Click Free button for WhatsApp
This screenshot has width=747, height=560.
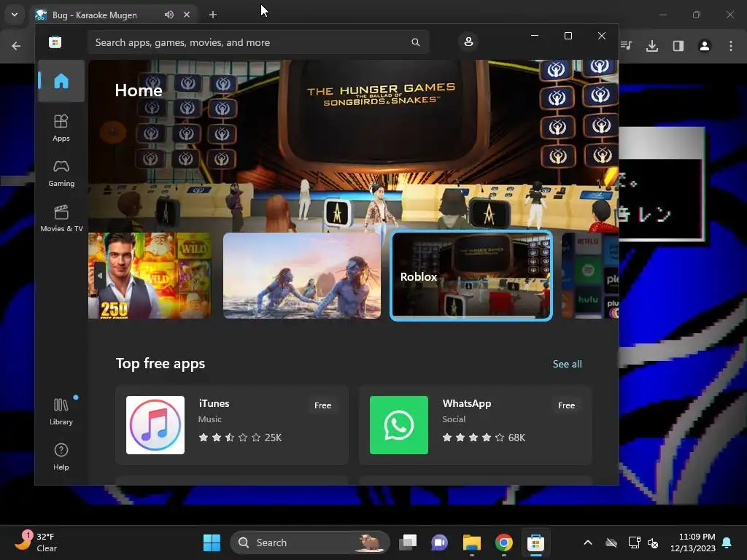[566, 405]
